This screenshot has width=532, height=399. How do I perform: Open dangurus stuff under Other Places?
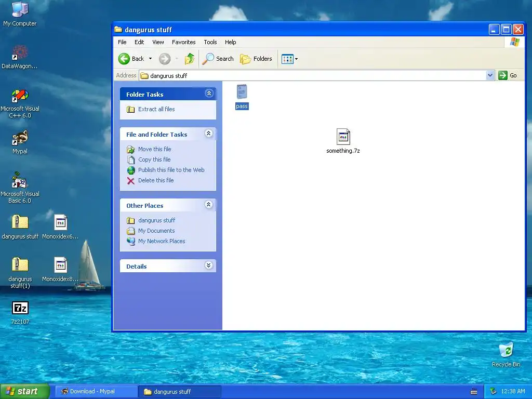(156, 220)
